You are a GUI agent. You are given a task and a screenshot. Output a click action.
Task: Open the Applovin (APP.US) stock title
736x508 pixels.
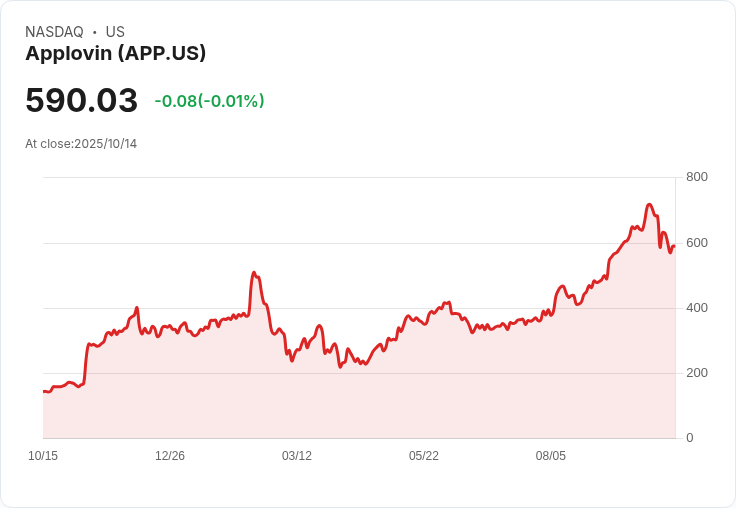pos(115,54)
